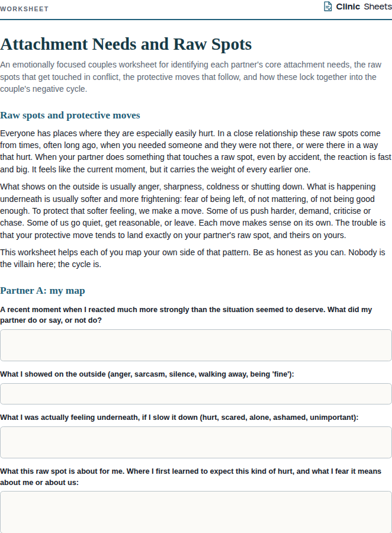Focus the recent moment answer box
Screen dimensions: 392x533
tap(196, 345)
